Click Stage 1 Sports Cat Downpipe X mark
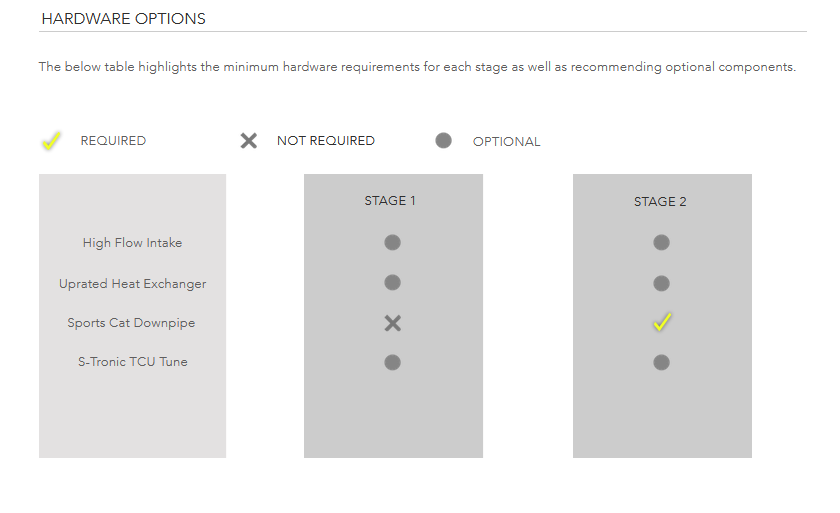This screenshot has height=513, width=840. pos(393,323)
